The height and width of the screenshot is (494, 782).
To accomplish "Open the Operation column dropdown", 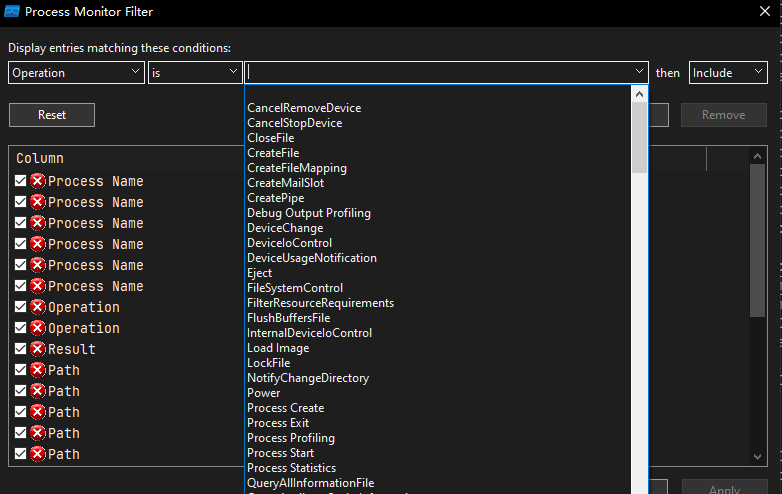I will coord(76,73).
